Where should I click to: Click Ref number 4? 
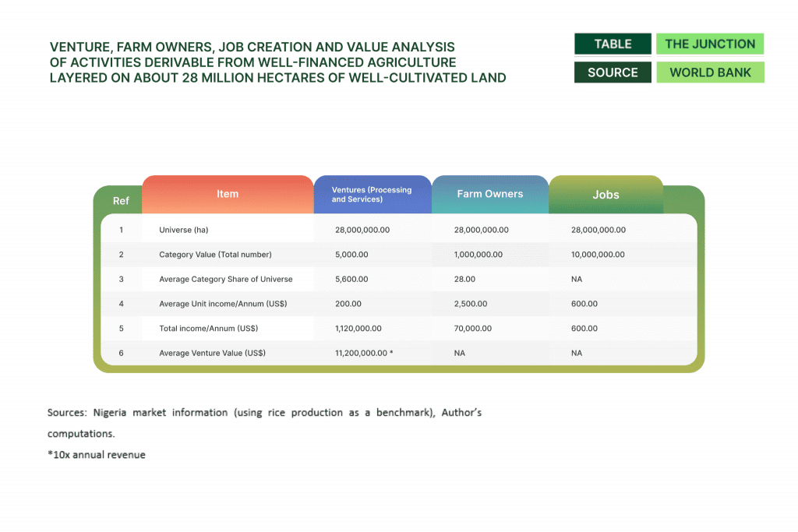point(121,304)
